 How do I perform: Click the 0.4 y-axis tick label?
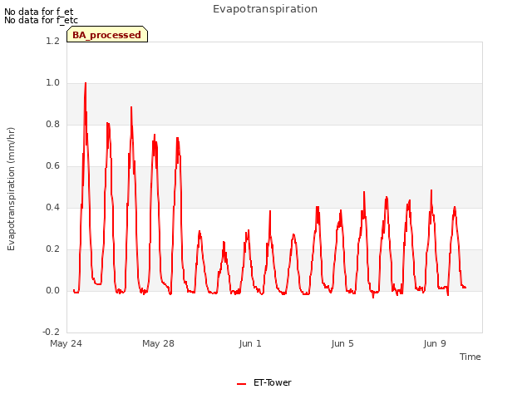click(x=52, y=207)
